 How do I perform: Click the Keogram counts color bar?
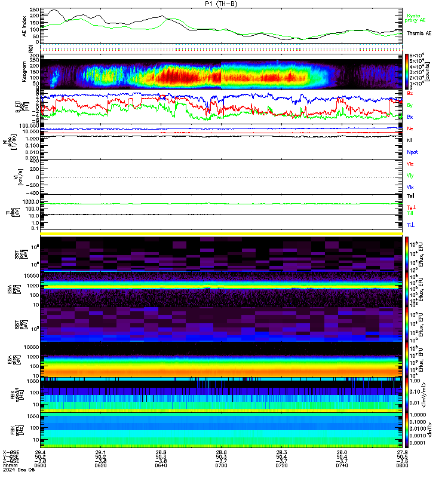tap(407, 72)
